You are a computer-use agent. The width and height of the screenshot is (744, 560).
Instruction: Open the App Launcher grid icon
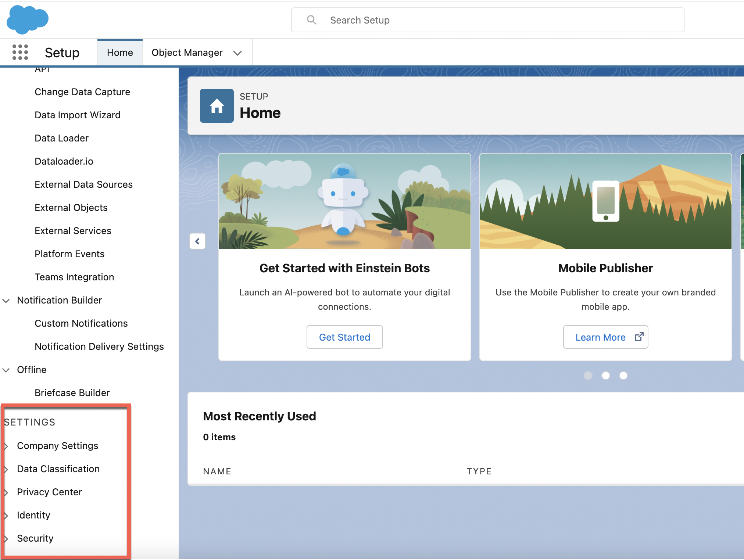point(20,52)
